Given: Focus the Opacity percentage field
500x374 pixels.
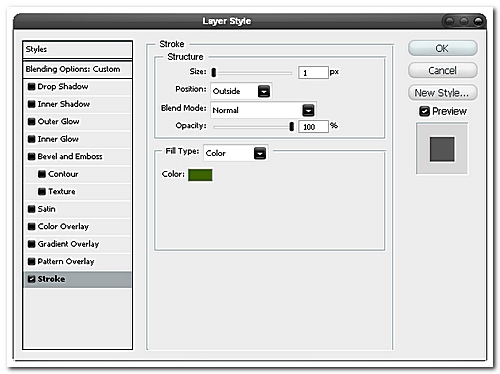Looking at the screenshot, I should (313, 127).
